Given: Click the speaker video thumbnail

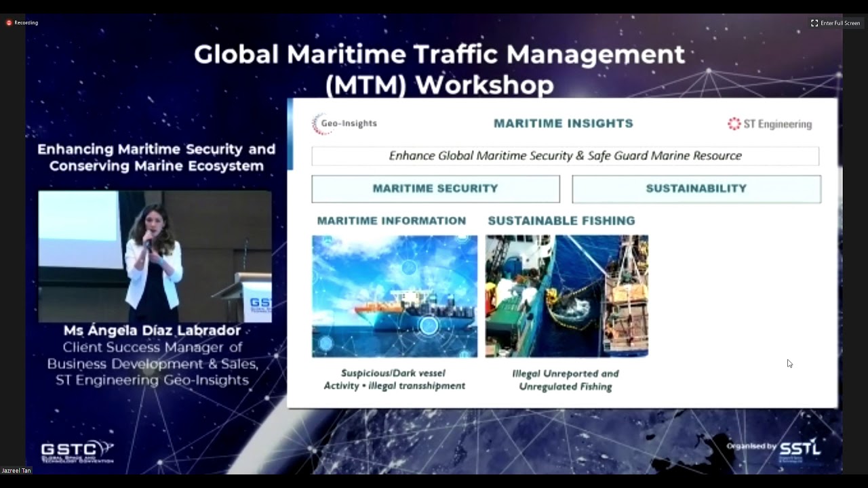Looking at the screenshot, I should pyautogui.click(x=155, y=256).
